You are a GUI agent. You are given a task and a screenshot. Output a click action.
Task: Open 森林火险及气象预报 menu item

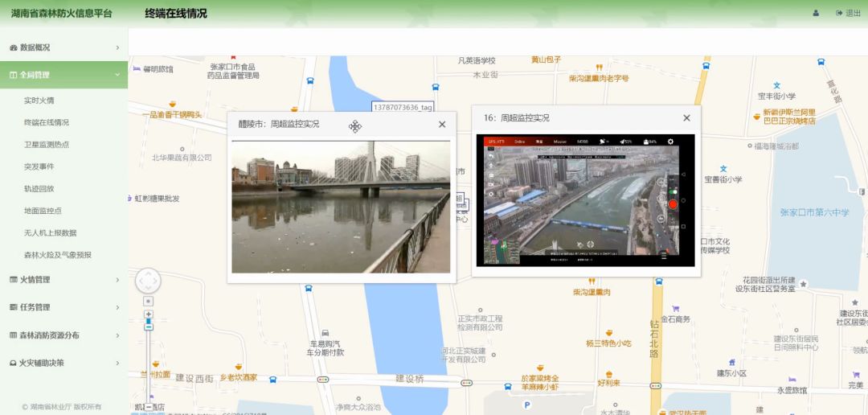click(58, 255)
